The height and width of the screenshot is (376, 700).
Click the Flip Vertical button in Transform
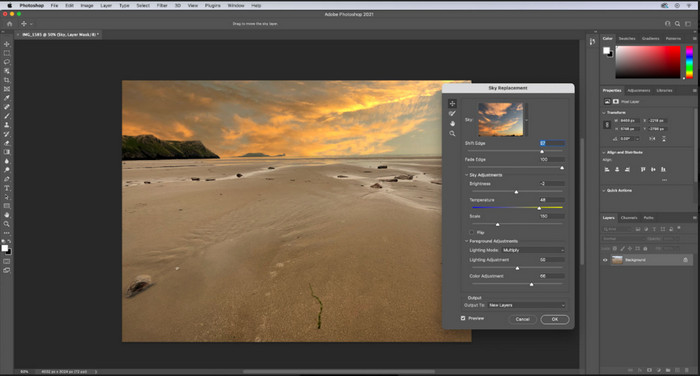664,139
